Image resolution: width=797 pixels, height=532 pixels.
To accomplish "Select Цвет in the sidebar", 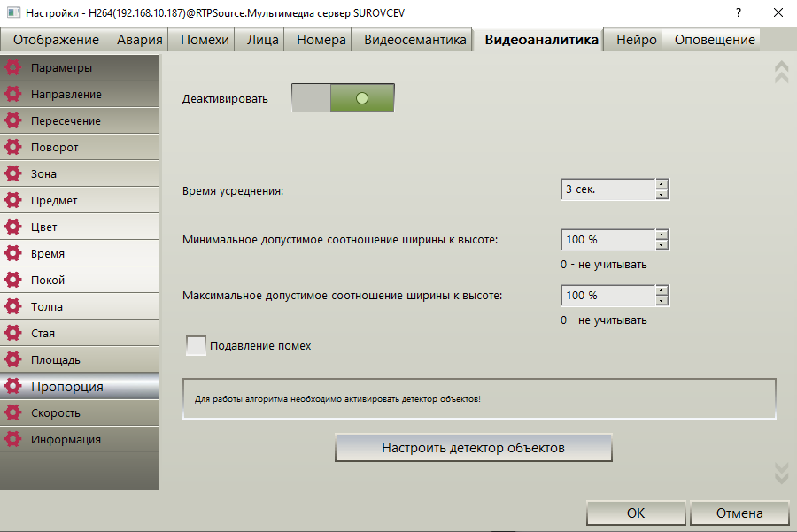I will point(80,227).
